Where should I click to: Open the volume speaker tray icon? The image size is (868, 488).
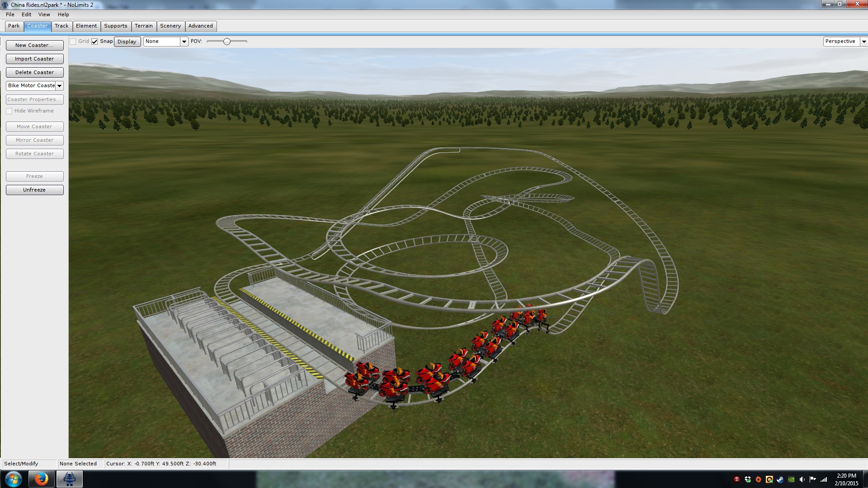point(802,479)
